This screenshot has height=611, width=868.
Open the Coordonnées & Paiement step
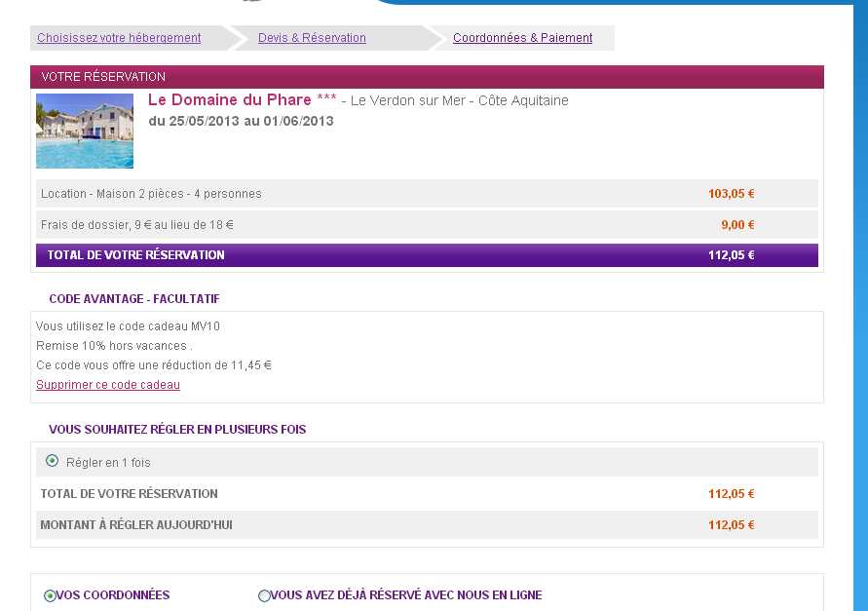point(522,38)
